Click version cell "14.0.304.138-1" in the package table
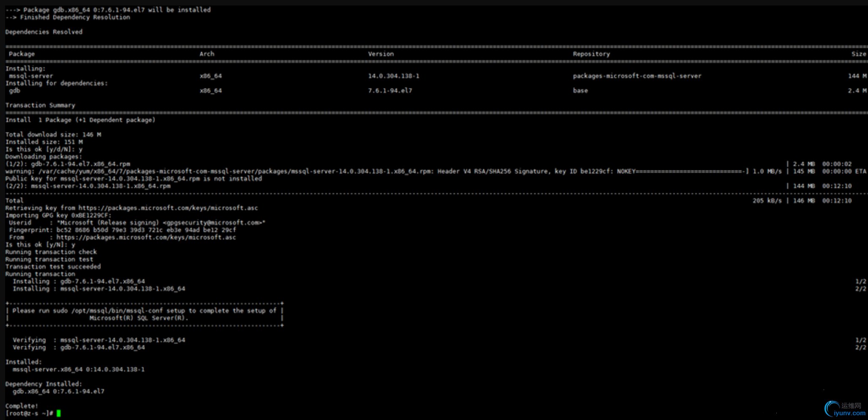 [x=394, y=76]
